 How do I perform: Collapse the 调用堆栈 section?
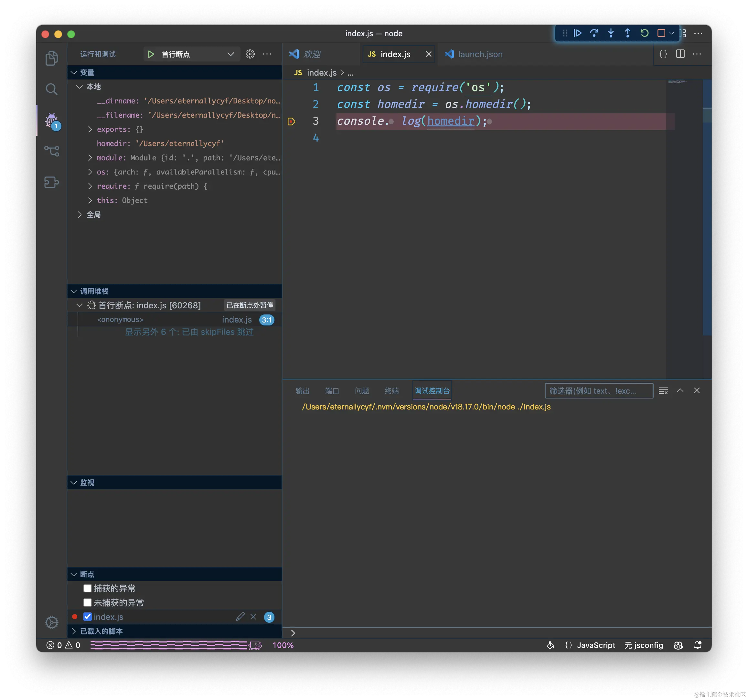point(74,291)
